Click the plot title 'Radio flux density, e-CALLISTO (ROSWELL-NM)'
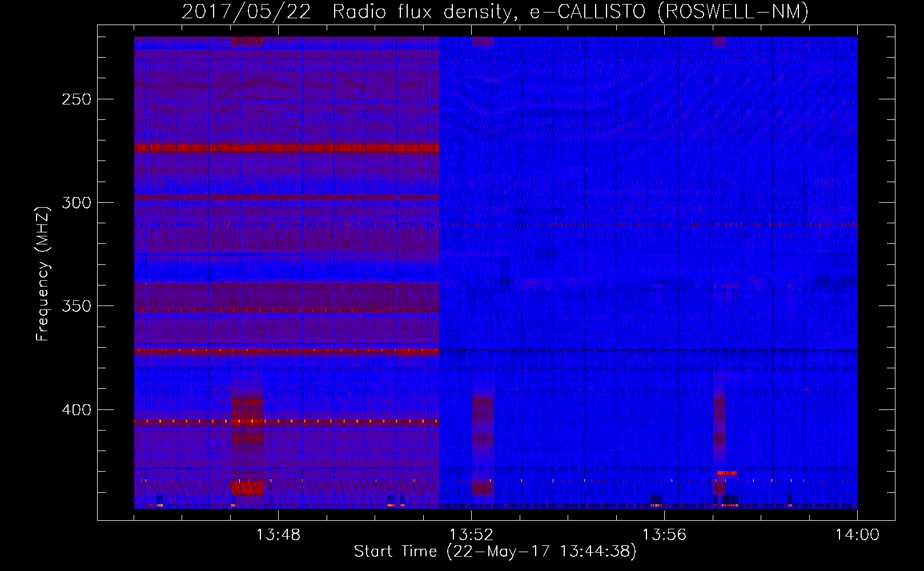The width and height of the screenshot is (924, 571). (x=571, y=11)
